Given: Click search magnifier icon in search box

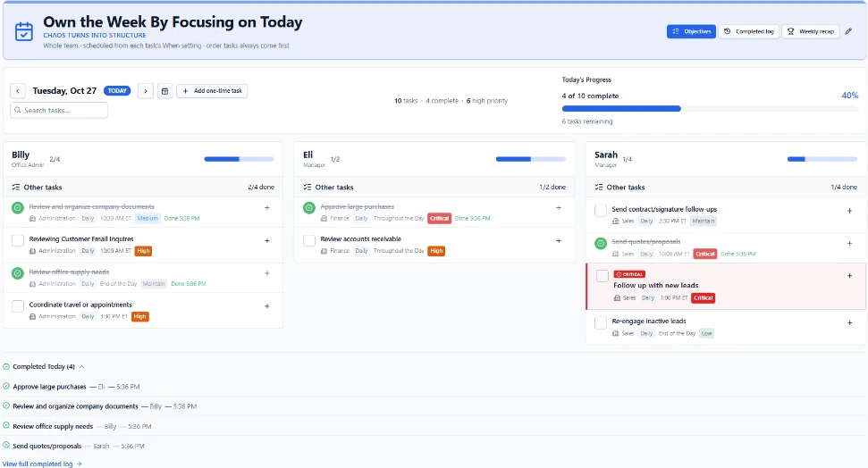Looking at the screenshot, I should tap(18, 110).
